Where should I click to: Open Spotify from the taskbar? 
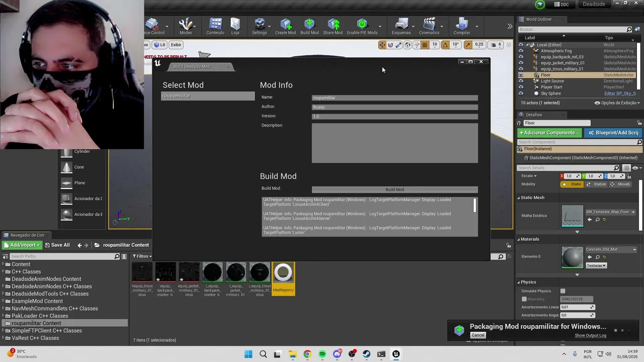pyautogui.click(x=322, y=354)
